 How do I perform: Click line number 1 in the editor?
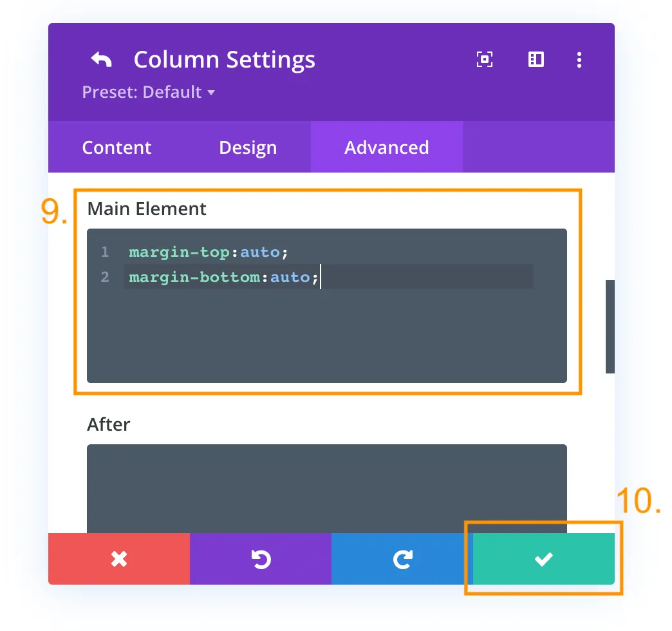click(105, 252)
